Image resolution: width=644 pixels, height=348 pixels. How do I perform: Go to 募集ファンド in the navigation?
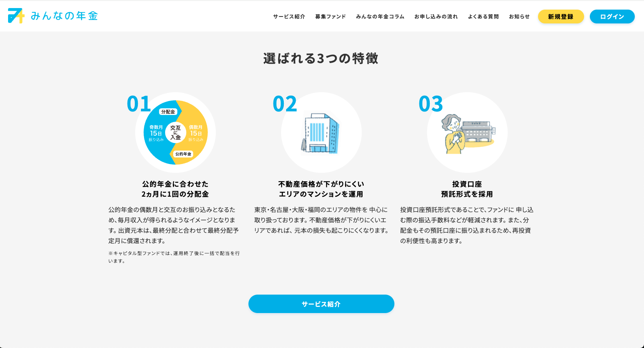click(330, 17)
